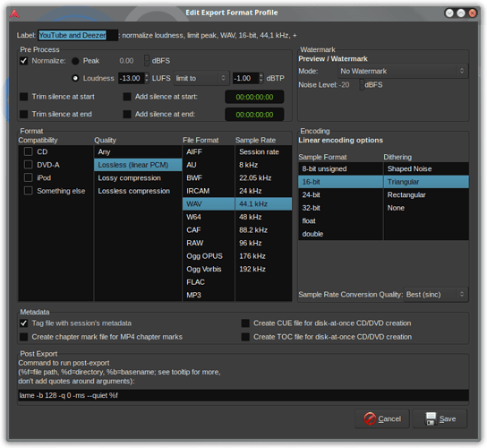Check the CD compatibility box

click(29, 151)
